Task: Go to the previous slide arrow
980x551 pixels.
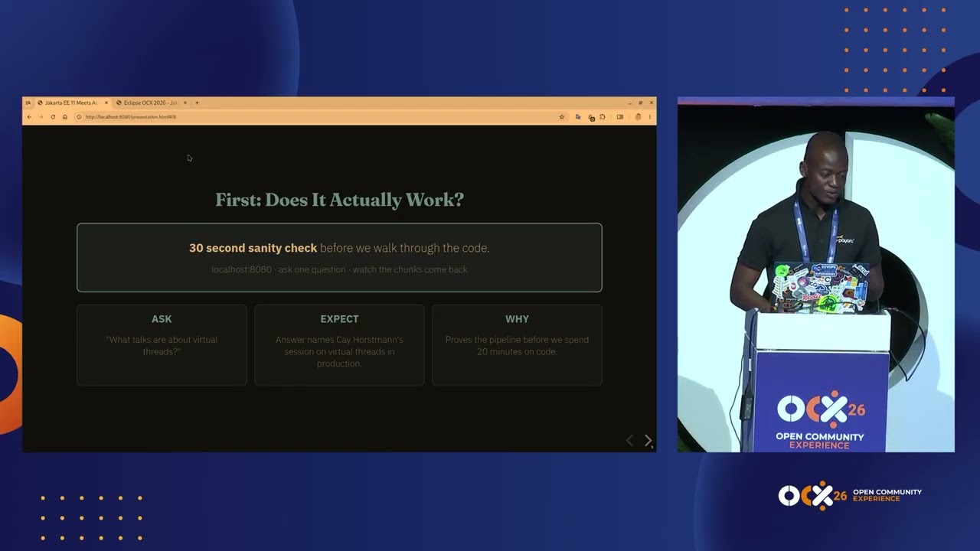Action: [x=630, y=440]
